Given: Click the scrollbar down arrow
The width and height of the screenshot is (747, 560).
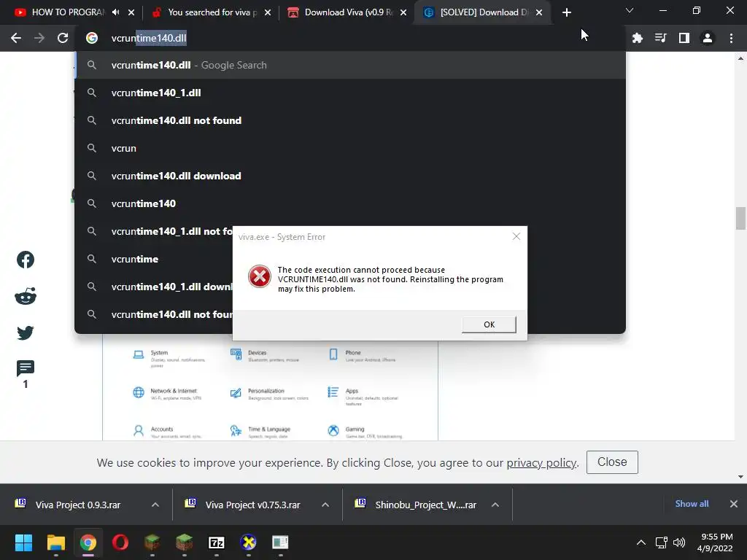Looking at the screenshot, I should coord(740,476).
